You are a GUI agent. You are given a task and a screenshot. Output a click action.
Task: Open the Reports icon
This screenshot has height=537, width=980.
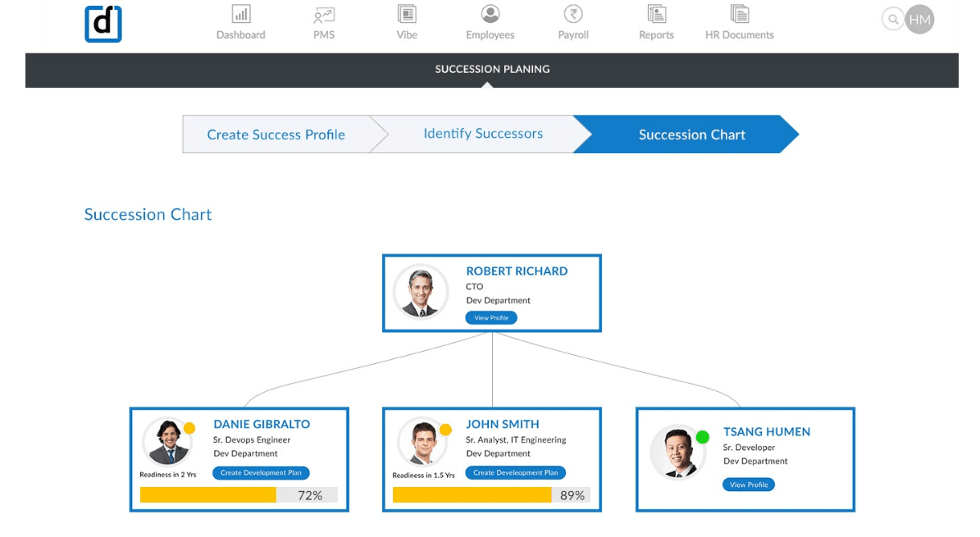[656, 15]
